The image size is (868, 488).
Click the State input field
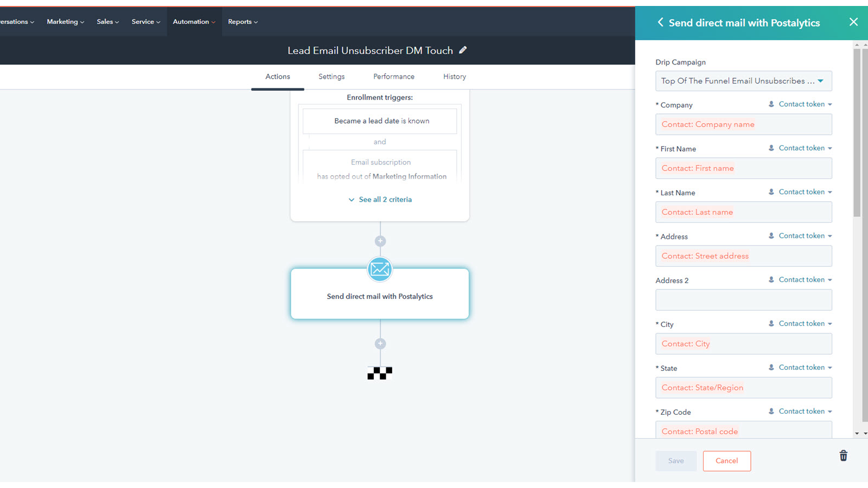pyautogui.click(x=743, y=388)
